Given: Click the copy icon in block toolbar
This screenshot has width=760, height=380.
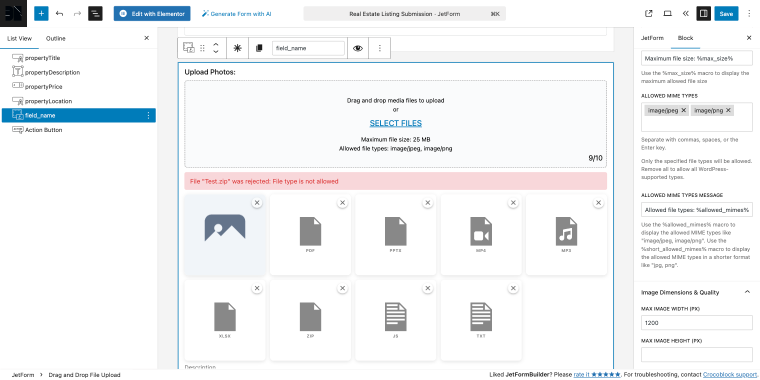Looking at the screenshot, I should coord(259,48).
